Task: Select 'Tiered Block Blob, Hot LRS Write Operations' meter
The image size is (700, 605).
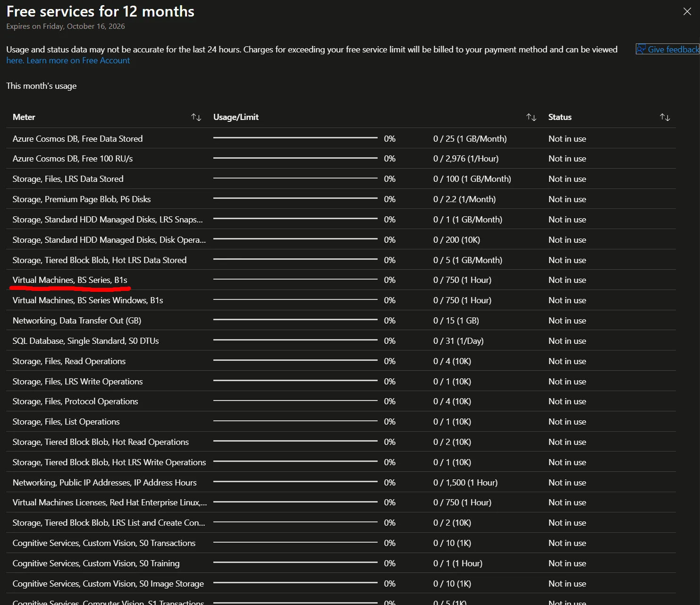Action: (109, 462)
